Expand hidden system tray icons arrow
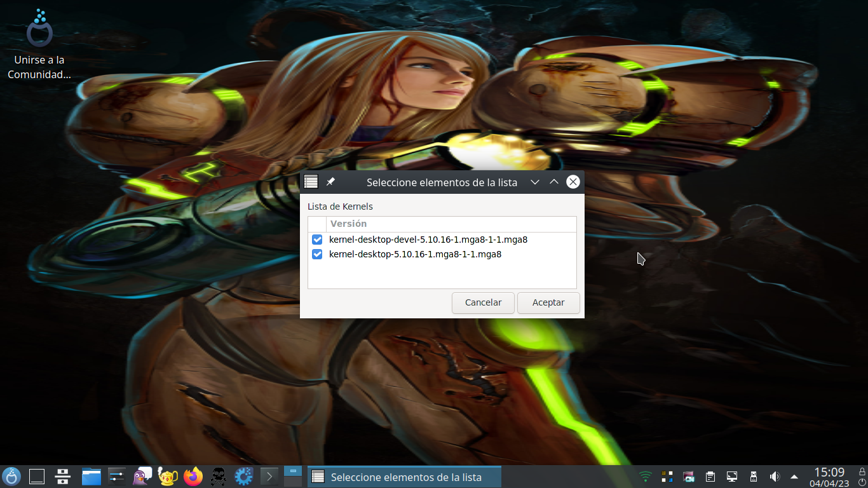 (x=794, y=477)
